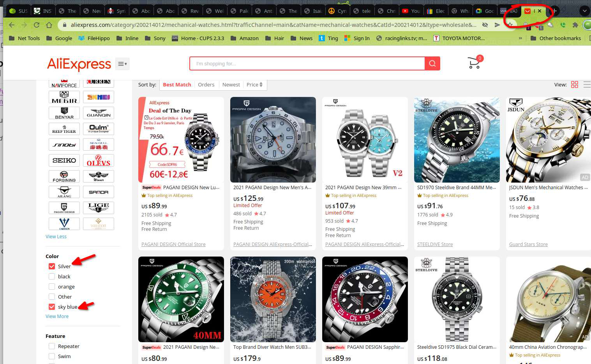Filter by Oulm brand logo
This screenshot has height=364, width=591.
pyautogui.click(x=99, y=129)
